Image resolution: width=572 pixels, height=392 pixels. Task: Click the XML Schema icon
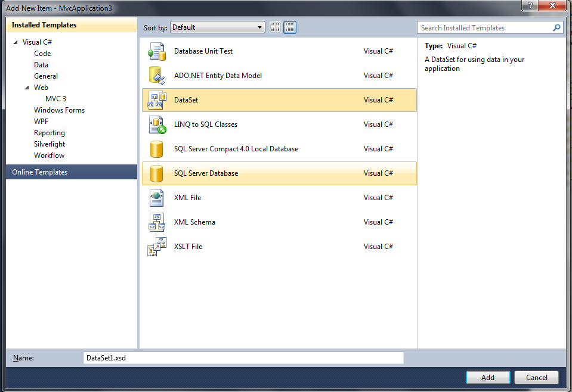157,222
